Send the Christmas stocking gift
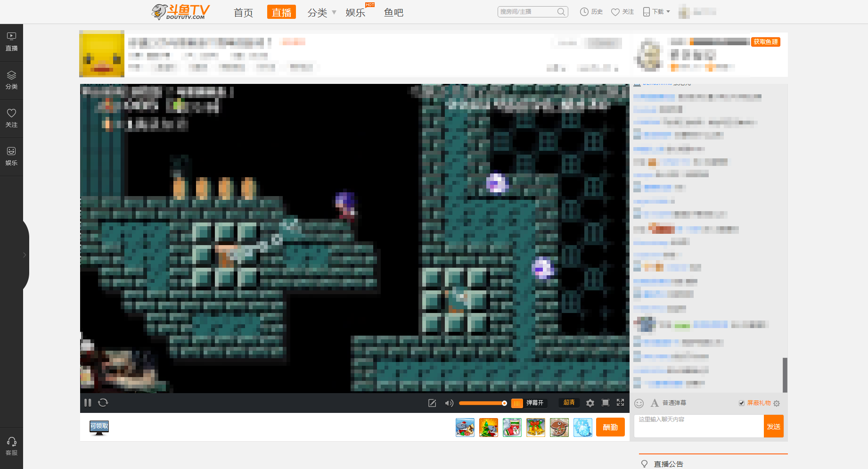This screenshot has height=469, width=868. [x=512, y=428]
